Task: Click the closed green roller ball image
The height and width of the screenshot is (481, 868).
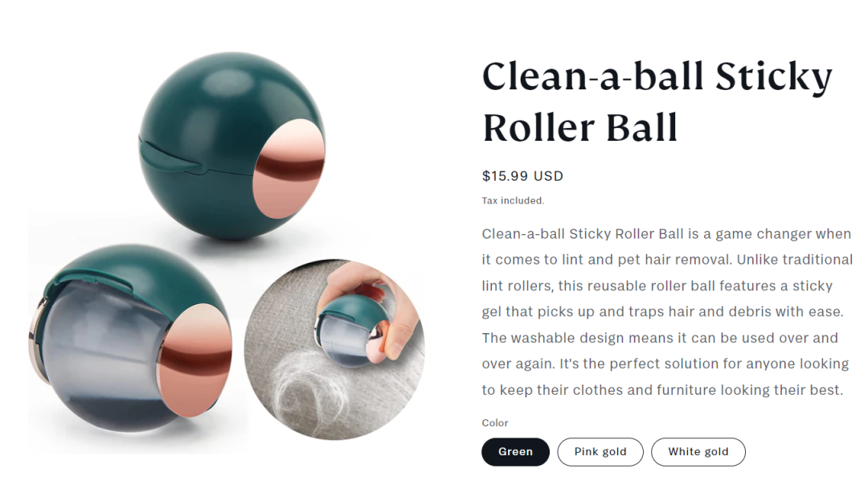Action: pyautogui.click(x=232, y=146)
